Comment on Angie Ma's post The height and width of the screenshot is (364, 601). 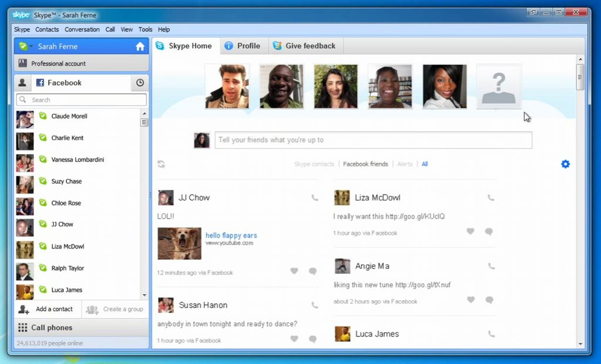tap(489, 300)
